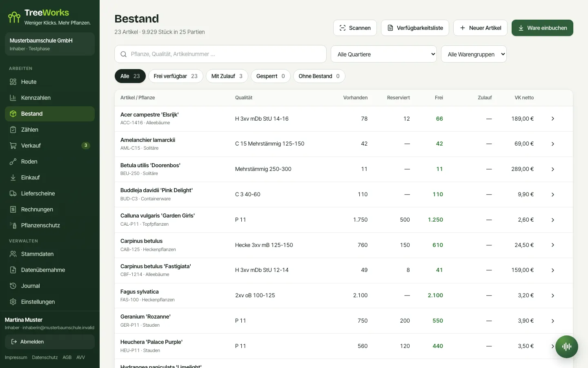Select the Frei verfügbar filter tab
The image size is (588, 368).
click(x=176, y=76)
